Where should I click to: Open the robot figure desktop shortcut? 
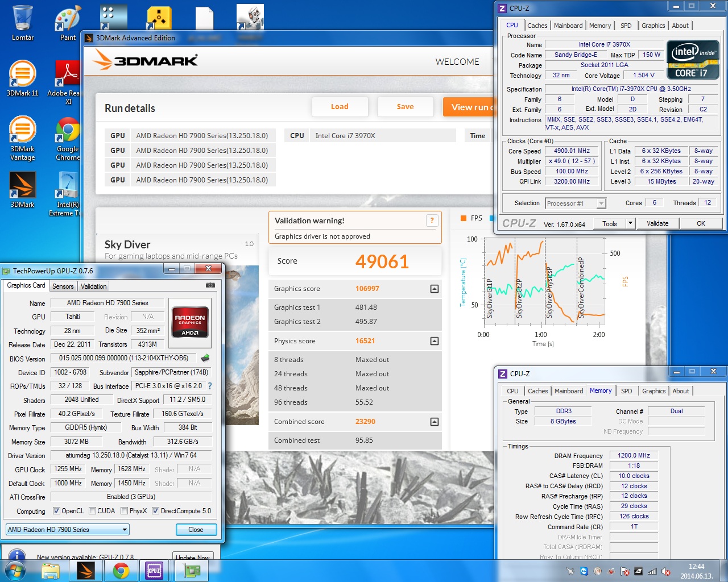250,18
